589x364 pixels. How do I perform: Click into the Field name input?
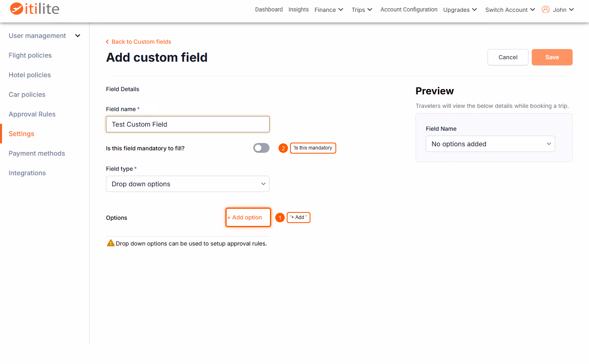click(x=188, y=124)
